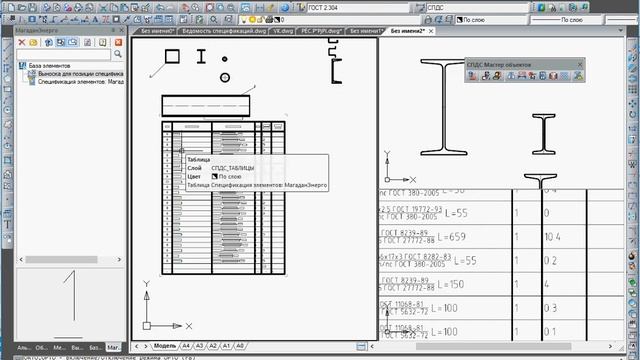Click grid-pattern icon in СПДС Мастер объектов

(x=564, y=76)
